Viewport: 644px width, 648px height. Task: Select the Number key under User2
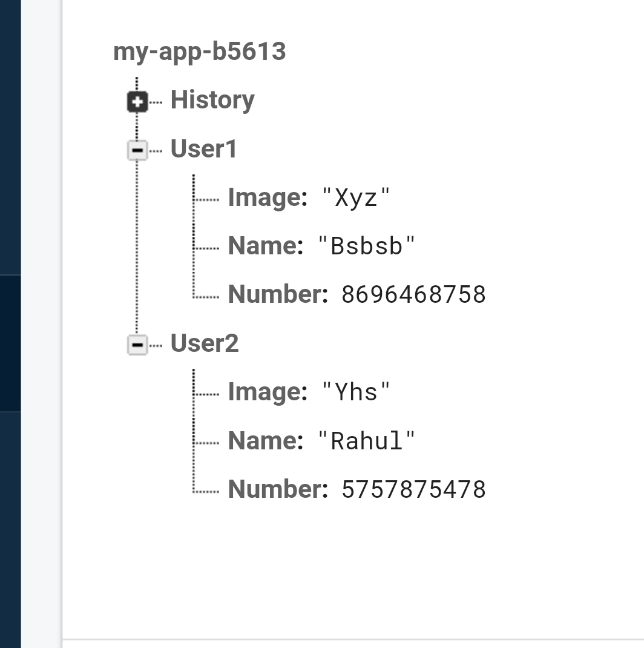point(278,489)
